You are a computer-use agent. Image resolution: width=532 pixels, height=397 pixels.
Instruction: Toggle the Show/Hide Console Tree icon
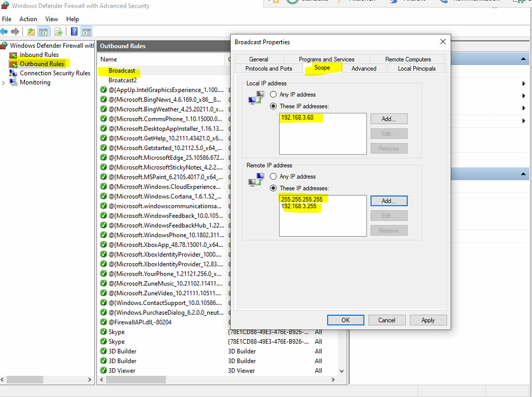tap(43, 32)
